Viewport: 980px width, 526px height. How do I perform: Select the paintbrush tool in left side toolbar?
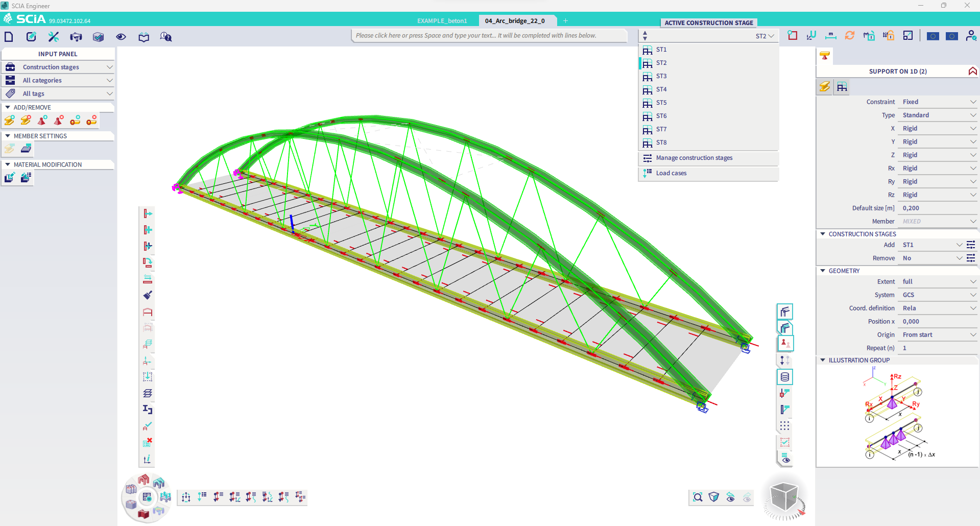point(148,295)
